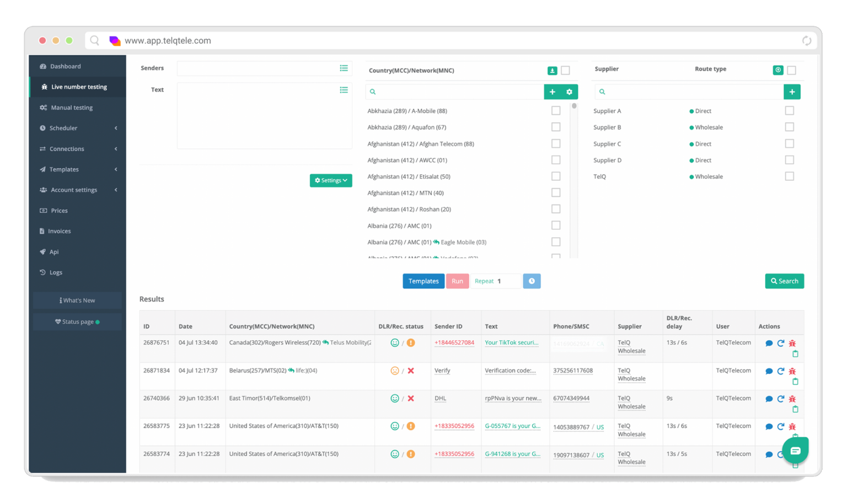Image resolution: width=847 pixels, height=504 pixels.
Task: Click the red bug icon for test 26876751
Action: (792, 343)
